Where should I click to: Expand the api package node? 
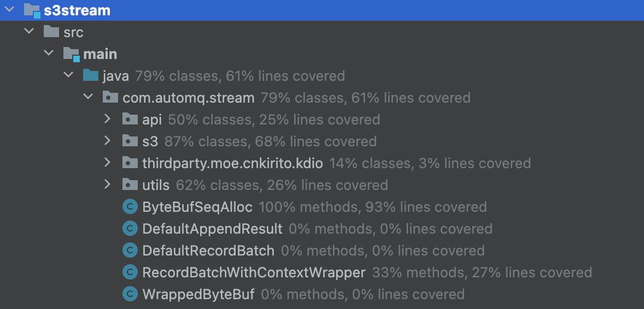click(x=108, y=119)
